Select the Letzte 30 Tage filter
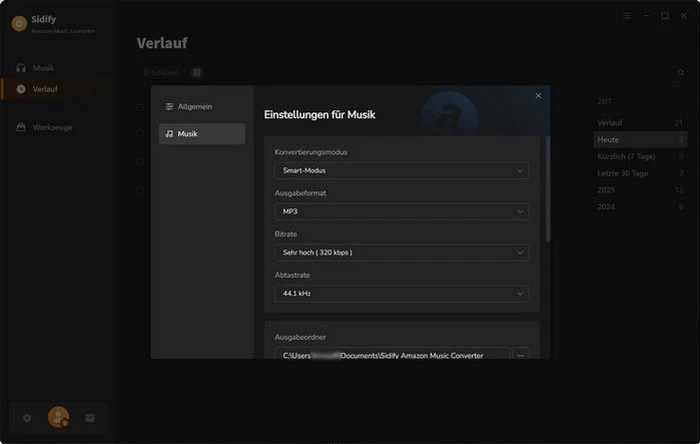The width and height of the screenshot is (700, 444). click(640, 173)
